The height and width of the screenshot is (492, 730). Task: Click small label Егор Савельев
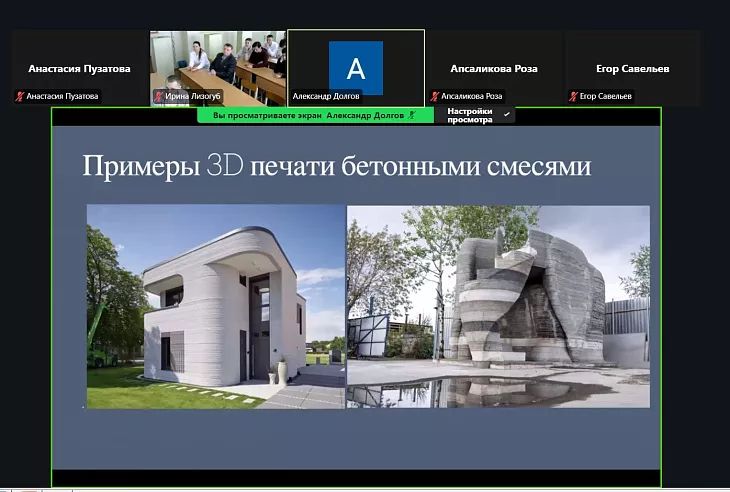point(606,96)
